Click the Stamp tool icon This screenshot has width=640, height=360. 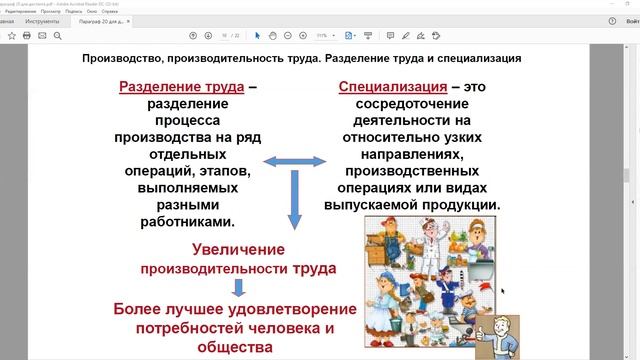(x=436, y=36)
